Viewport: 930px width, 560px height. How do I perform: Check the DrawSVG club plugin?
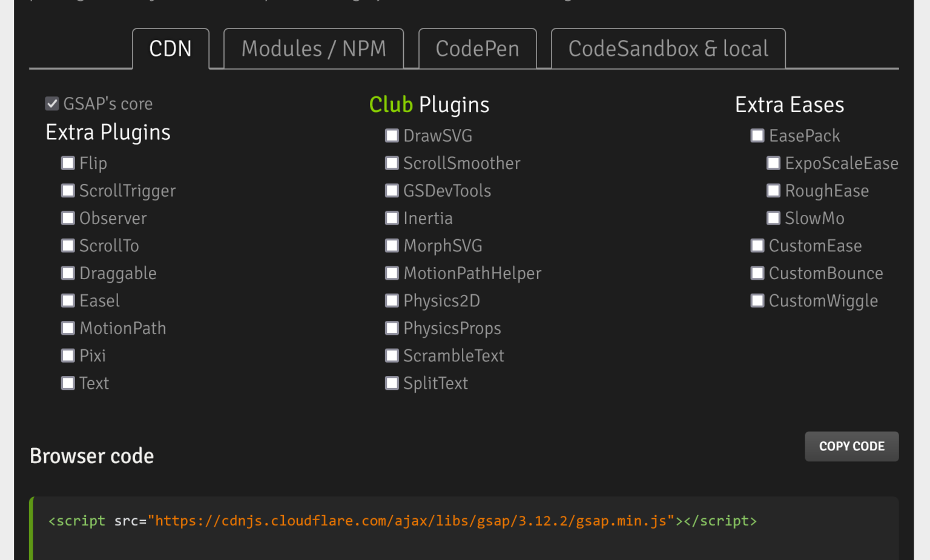tap(392, 136)
